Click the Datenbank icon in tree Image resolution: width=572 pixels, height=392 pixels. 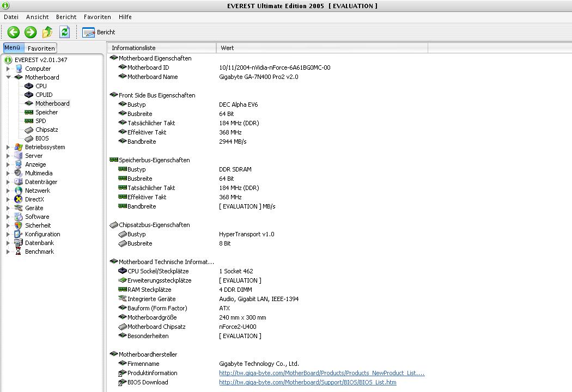tap(18, 243)
